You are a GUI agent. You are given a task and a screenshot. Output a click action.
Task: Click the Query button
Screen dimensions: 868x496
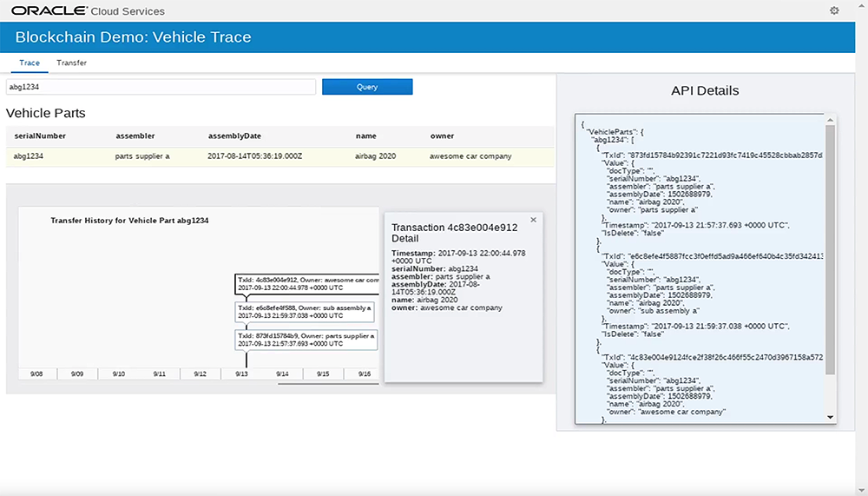click(x=367, y=87)
